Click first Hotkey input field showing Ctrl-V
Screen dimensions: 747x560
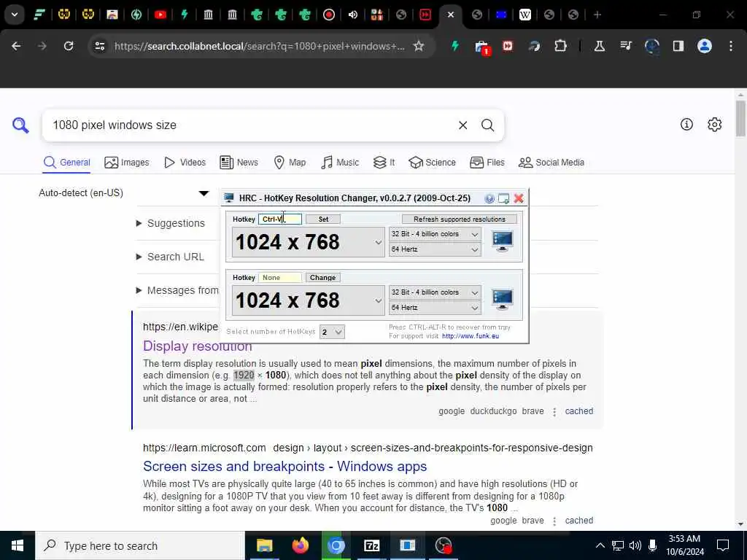click(x=280, y=219)
